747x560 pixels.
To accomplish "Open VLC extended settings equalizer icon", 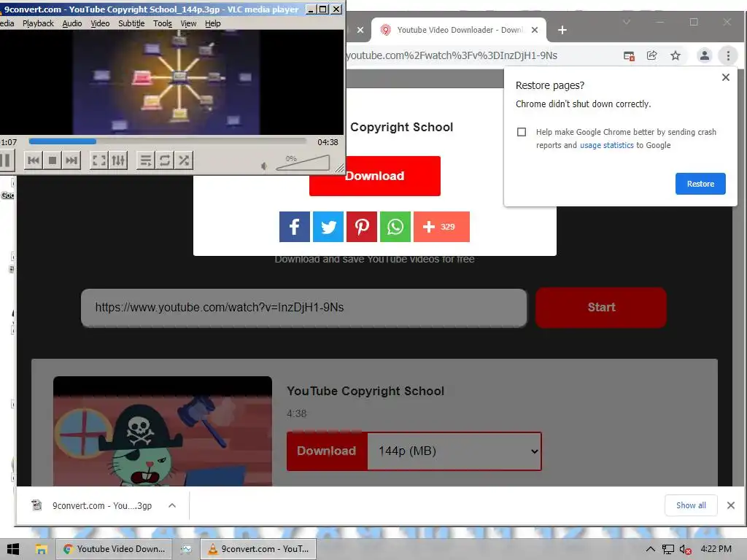I will tap(118, 160).
